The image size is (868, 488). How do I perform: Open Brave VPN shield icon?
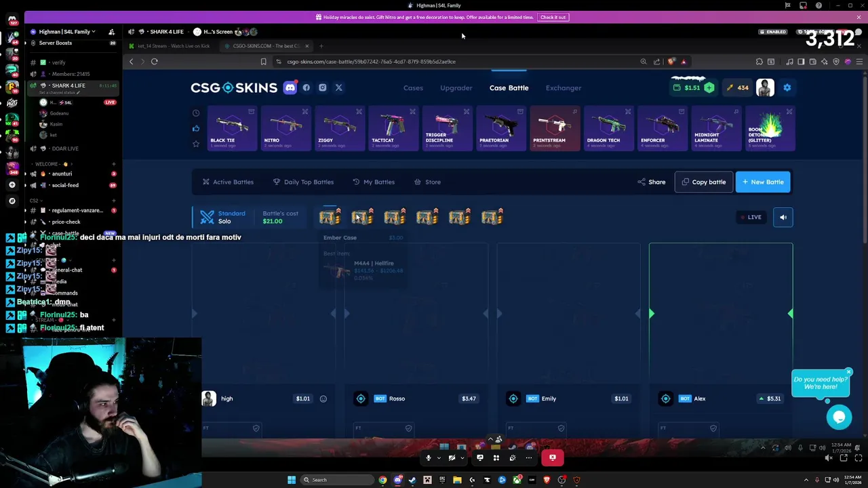(x=836, y=62)
